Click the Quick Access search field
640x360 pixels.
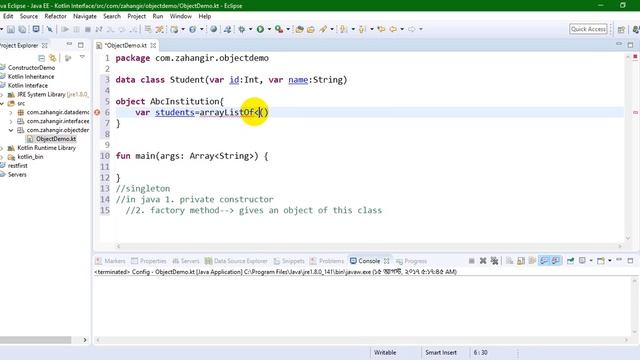[588, 29]
